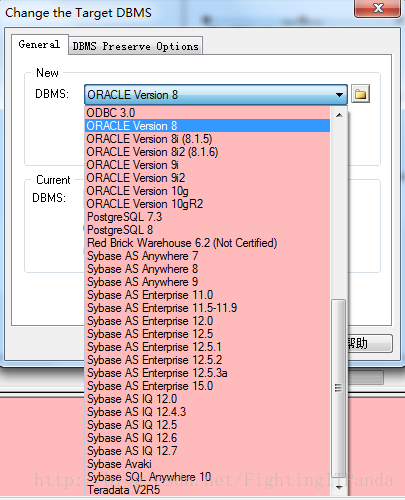Screen dimensions: 405x500
Task: Select Sybase AS Enterprise 12.0
Action: click(207, 321)
